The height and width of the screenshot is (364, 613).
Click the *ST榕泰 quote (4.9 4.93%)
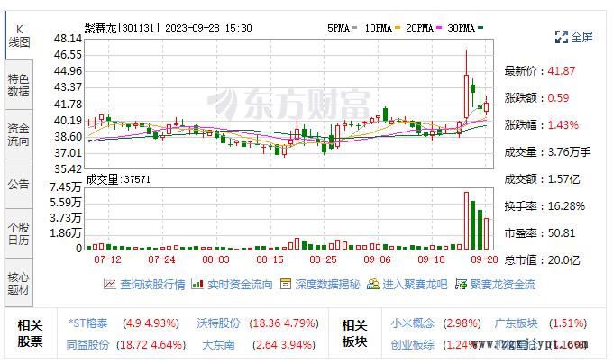[151, 323]
